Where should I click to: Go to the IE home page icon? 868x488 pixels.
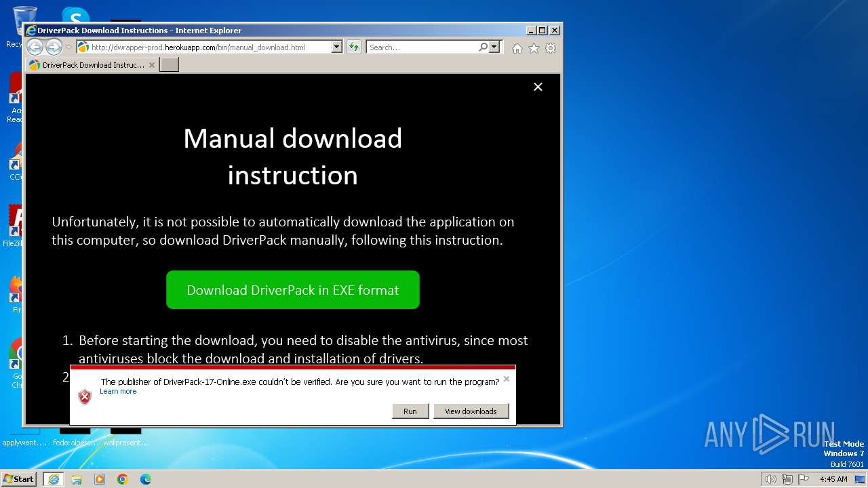click(x=517, y=48)
